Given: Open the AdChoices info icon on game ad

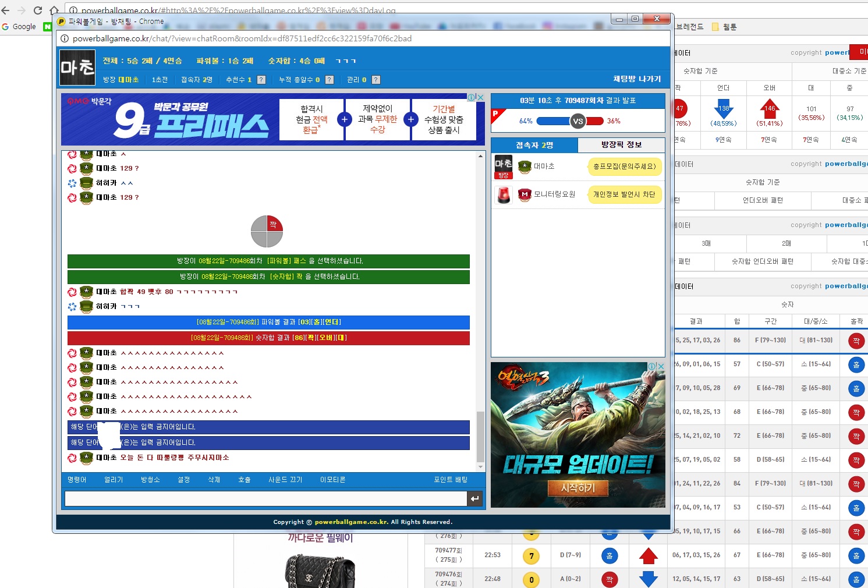Looking at the screenshot, I should click(653, 366).
